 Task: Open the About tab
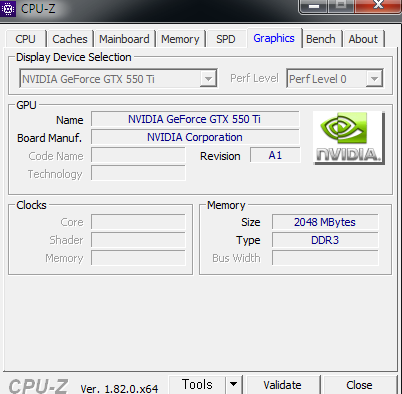(x=363, y=39)
